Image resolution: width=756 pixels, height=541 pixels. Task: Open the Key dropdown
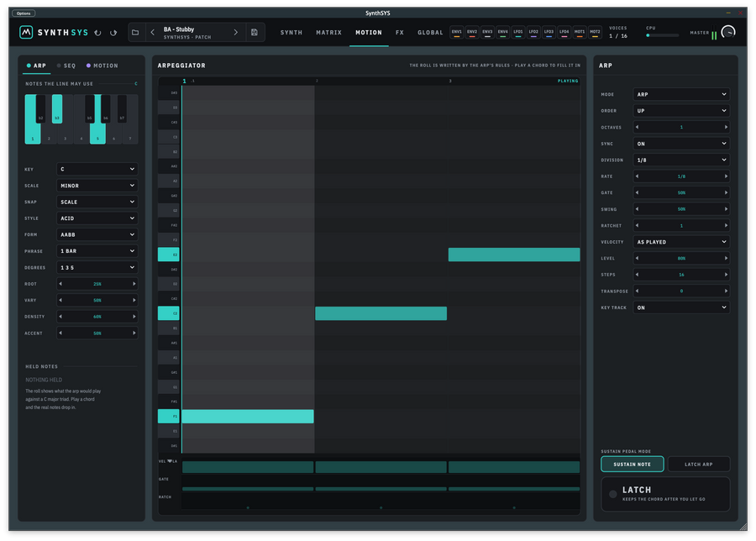coord(97,169)
